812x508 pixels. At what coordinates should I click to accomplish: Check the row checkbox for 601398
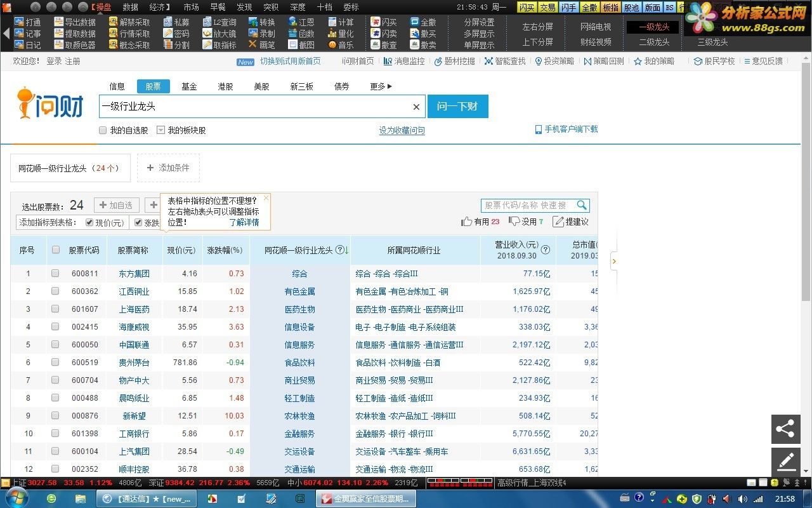click(x=55, y=434)
